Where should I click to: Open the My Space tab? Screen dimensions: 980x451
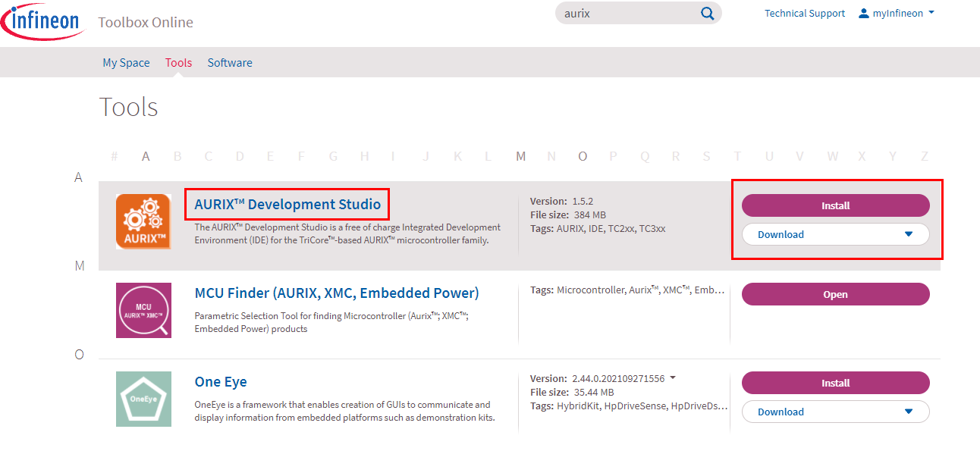(x=126, y=63)
